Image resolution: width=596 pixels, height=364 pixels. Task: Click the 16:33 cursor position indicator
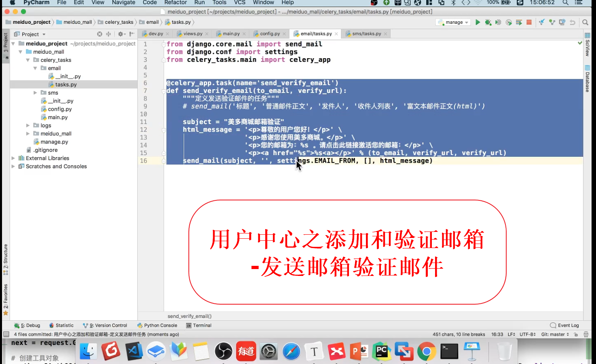click(497, 334)
